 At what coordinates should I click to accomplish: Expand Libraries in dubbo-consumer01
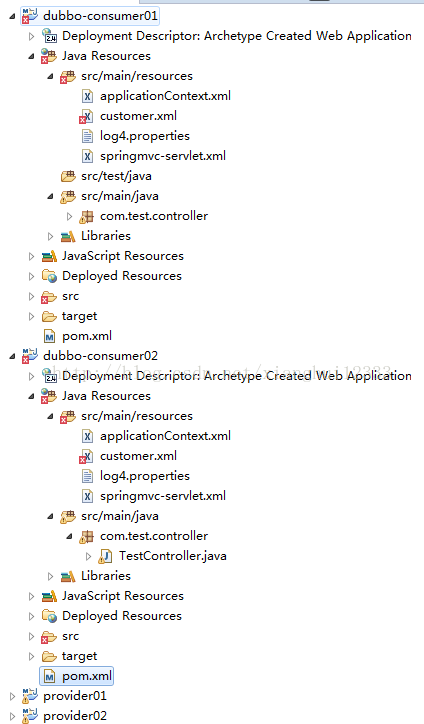pos(50,236)
